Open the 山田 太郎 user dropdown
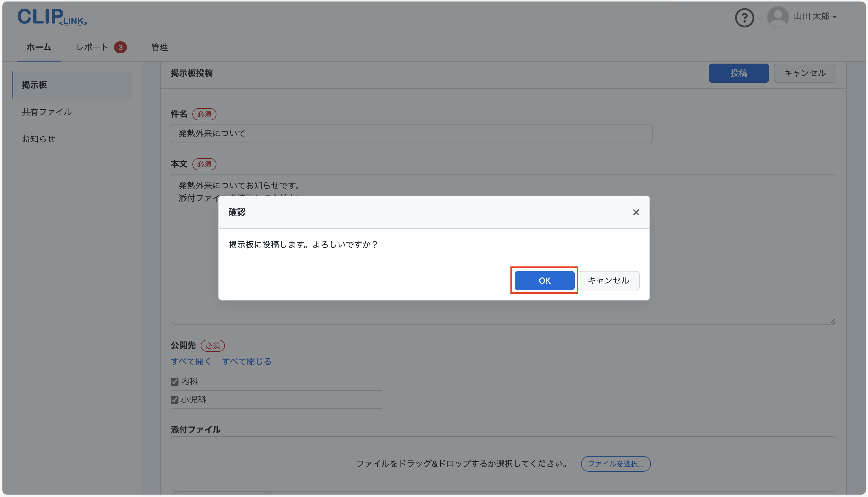Image resolution: width=868 pixels, height=497 pixels. point(814,16)
